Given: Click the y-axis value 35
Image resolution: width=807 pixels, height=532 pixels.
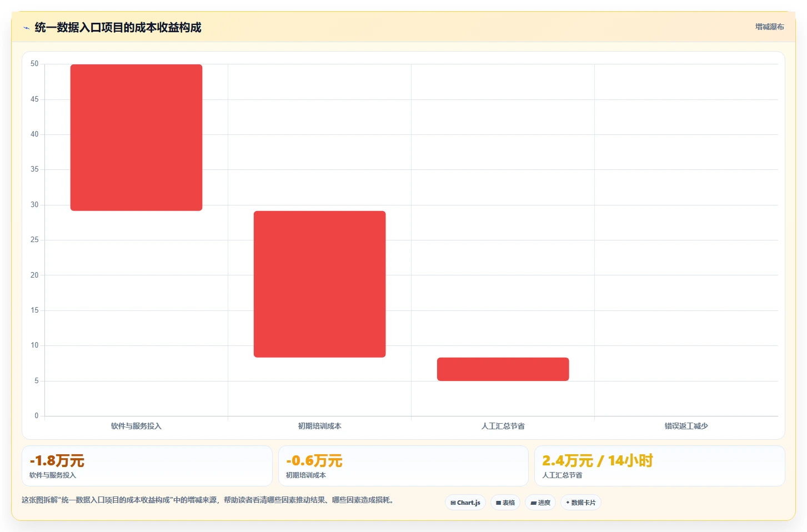Looking at the screenshot, I should 34,169.
